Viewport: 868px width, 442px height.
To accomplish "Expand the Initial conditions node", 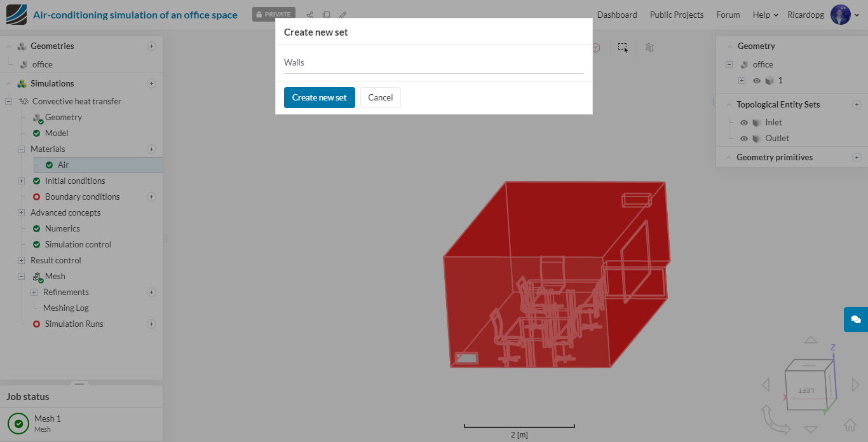I will 21,181.
